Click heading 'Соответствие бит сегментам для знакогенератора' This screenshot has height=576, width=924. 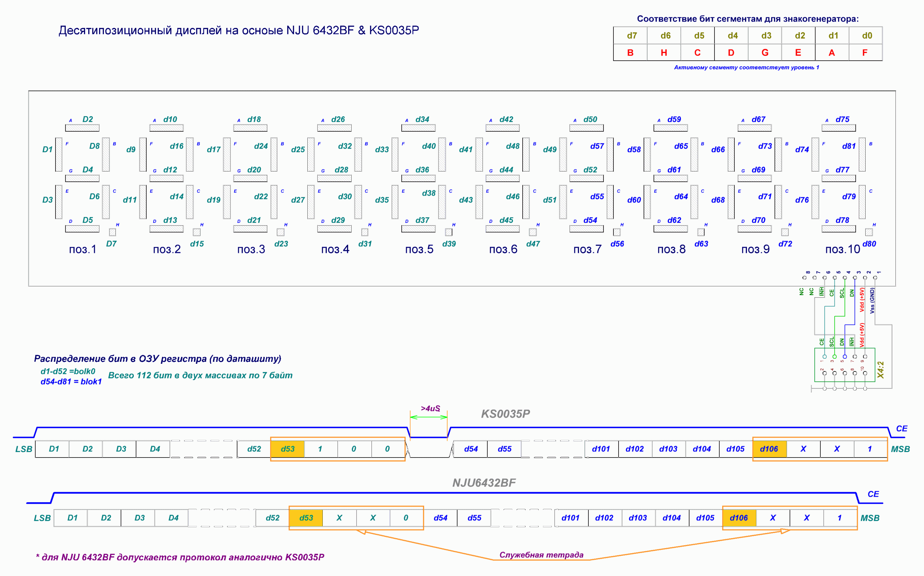pyautogui.click(x=748, y=19)
